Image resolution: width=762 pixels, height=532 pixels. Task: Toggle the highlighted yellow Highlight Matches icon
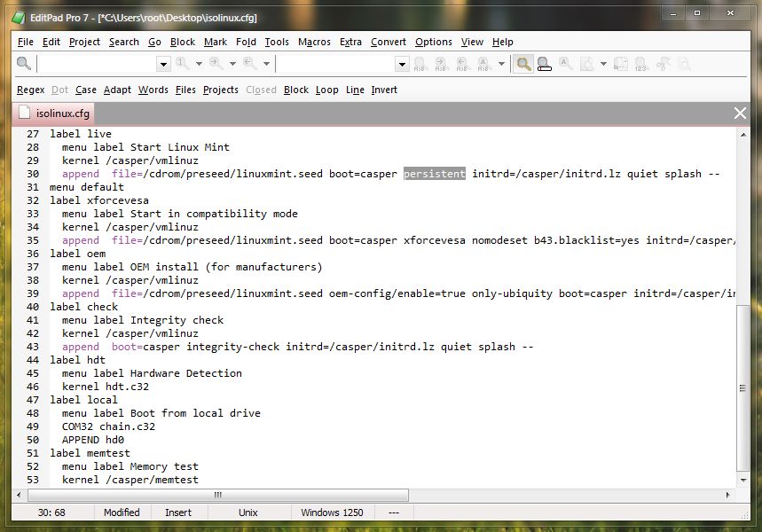(523, 64)
